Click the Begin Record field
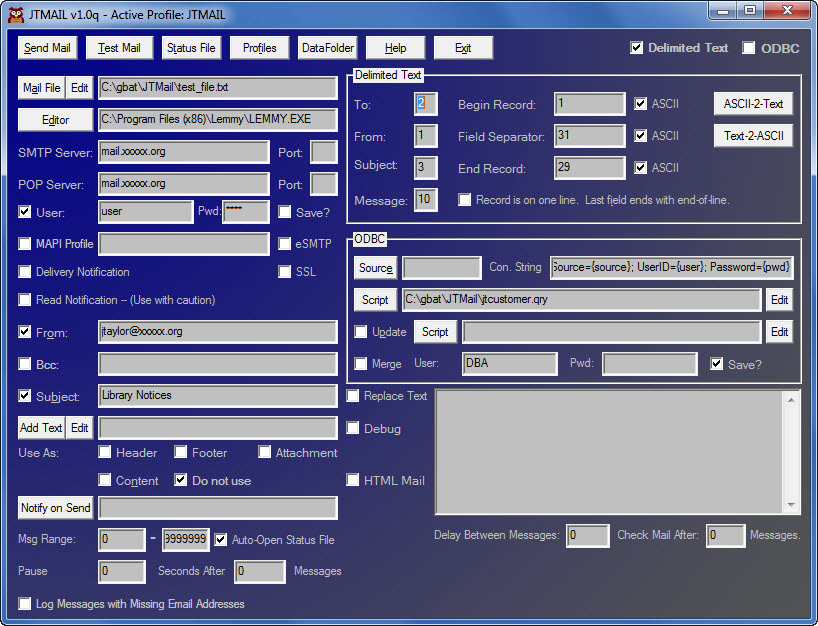 [x=590, y=104]
